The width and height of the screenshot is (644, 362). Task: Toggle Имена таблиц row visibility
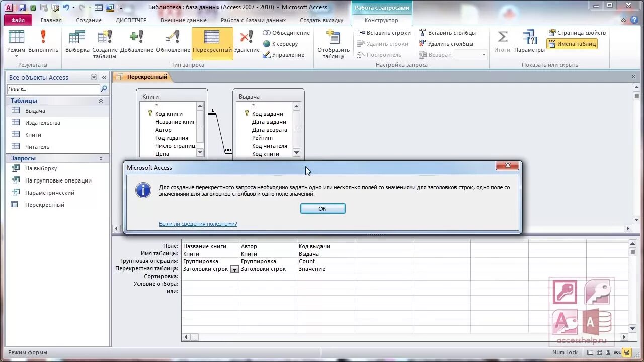tap(572, 44)
